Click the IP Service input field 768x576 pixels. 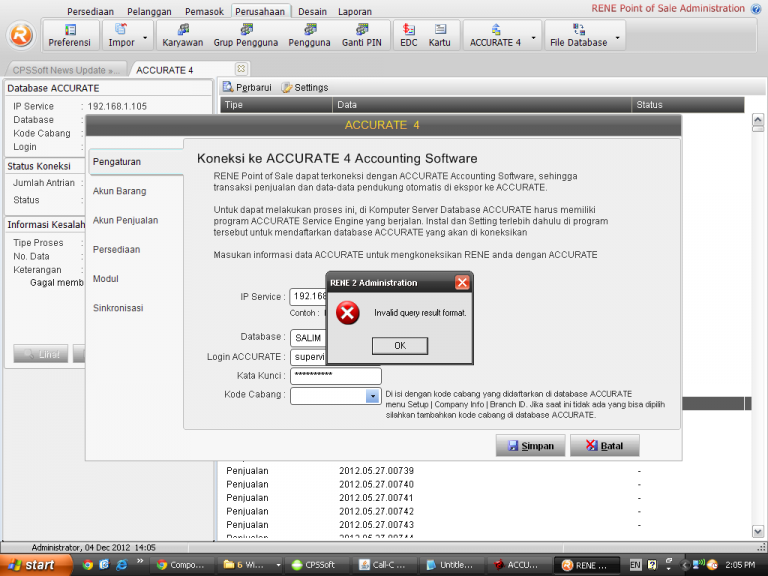(x=308, y=297)
